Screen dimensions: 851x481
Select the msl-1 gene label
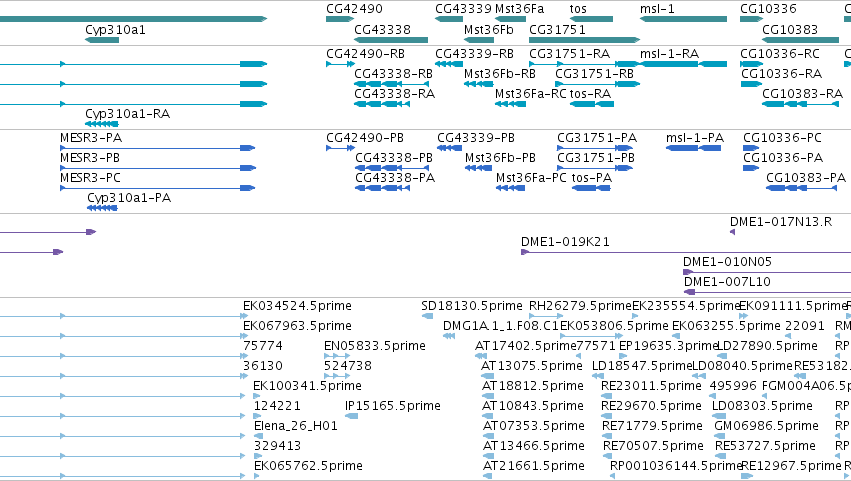tap(657, 9)
